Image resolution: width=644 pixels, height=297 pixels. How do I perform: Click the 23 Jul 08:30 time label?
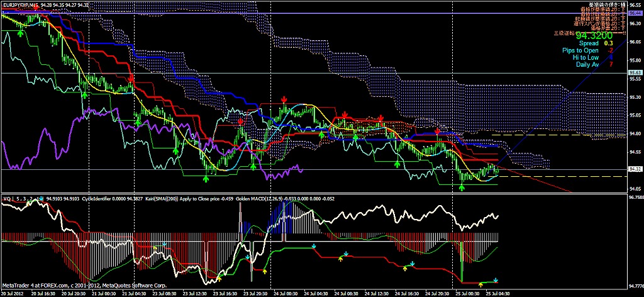coord(163,294)
